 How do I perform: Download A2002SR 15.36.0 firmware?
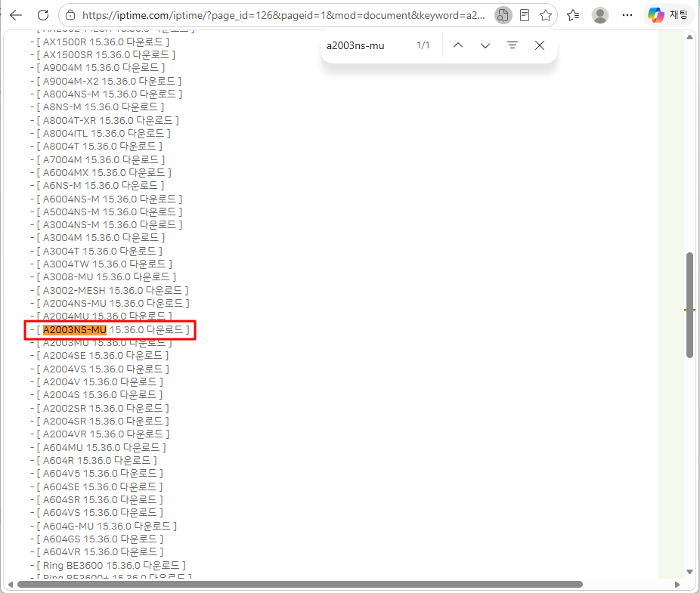(x=103, y=408)
